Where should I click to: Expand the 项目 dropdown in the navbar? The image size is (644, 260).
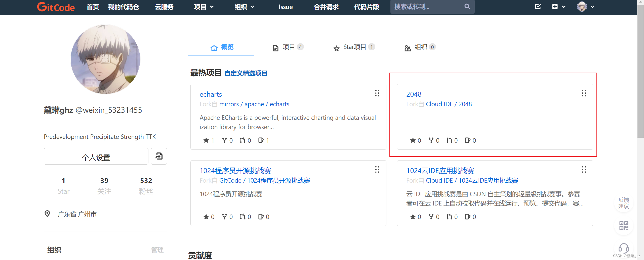[x=204, y=7]
